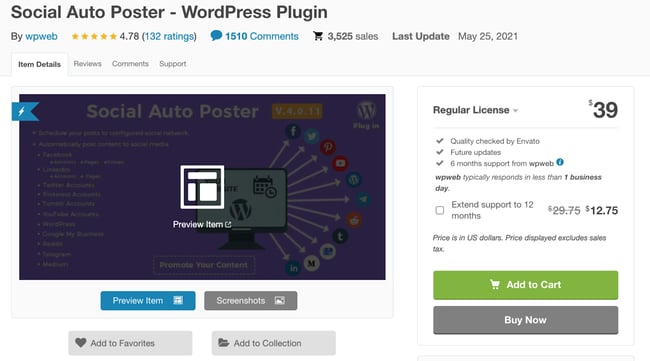Click the Buy Now button

[526, 320]
